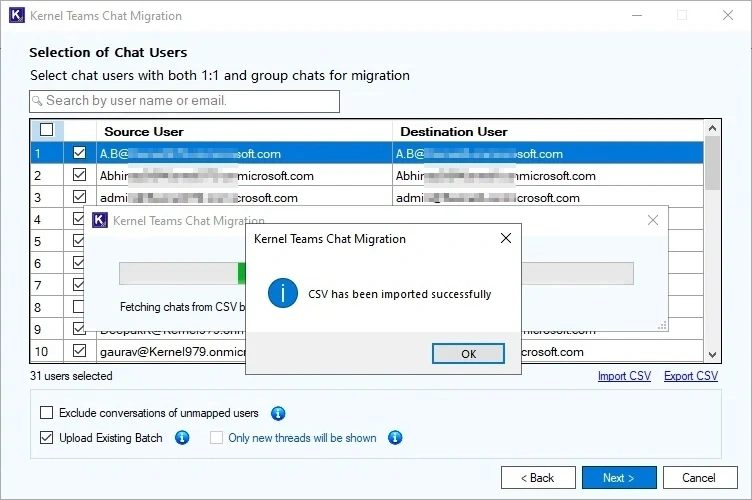752x500 pixels.
Task: Uncheck the checkbox for row 3 admi user
Action: (80, 197)
